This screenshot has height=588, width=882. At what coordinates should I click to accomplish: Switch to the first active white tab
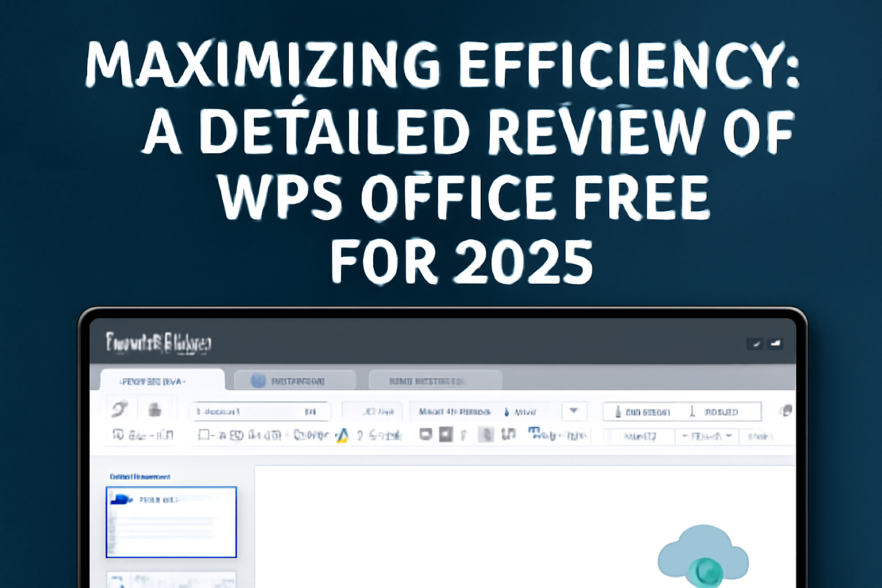click(162, 381)
